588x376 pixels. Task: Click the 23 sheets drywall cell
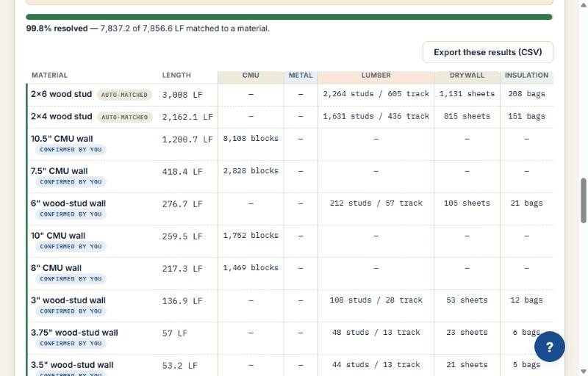[x=467, y=332]
